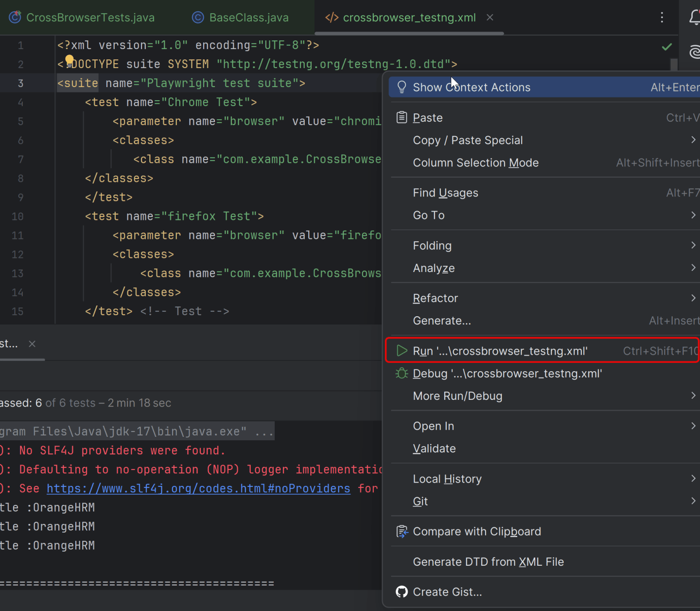The width and height of the screenshot is (700, 611).
Task: Open the notifications bell
Action: [x=695, y=18]
